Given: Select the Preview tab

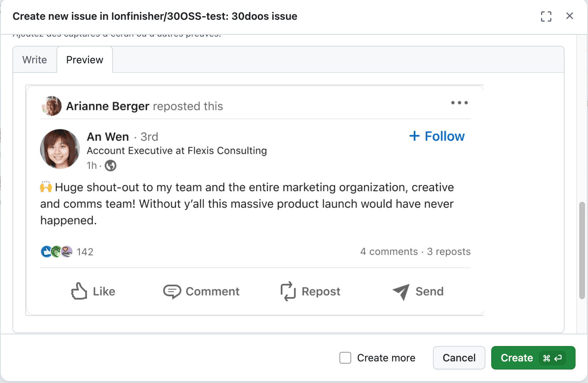Looking at the screenshot, I should (85, 60).
